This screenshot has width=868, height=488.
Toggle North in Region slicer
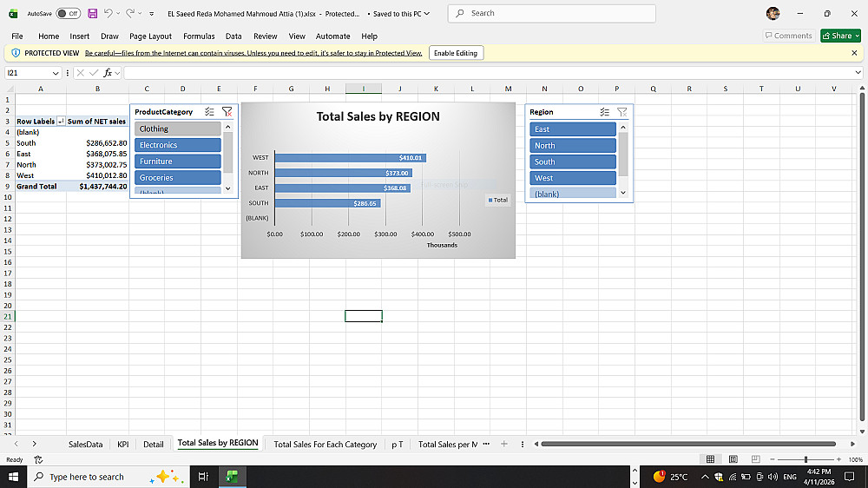(572, 146)
